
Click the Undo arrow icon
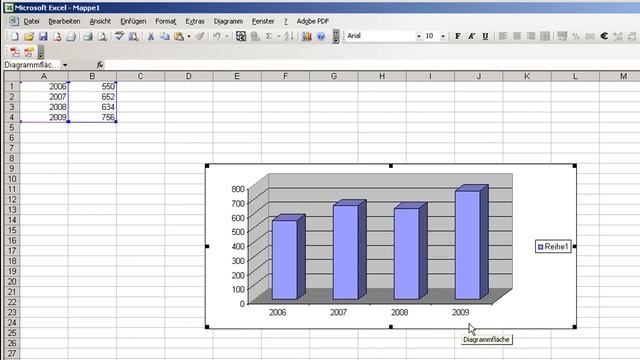tap(217, 36)
